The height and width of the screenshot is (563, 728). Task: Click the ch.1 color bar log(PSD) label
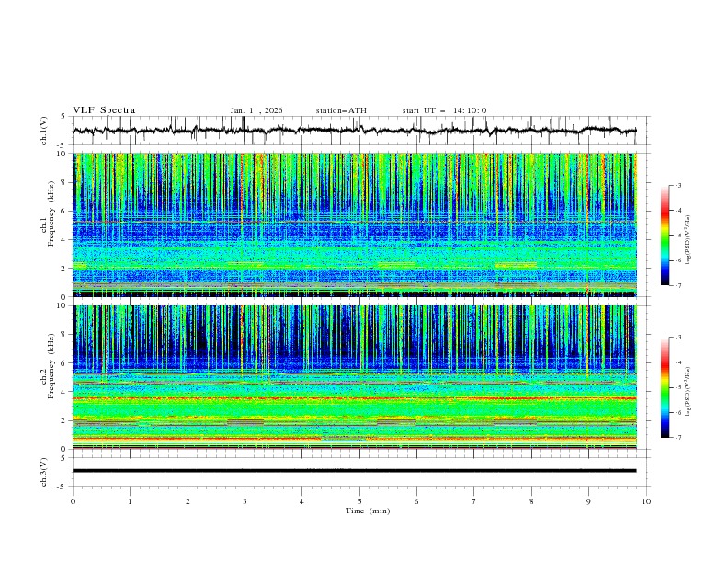[688, 240]
